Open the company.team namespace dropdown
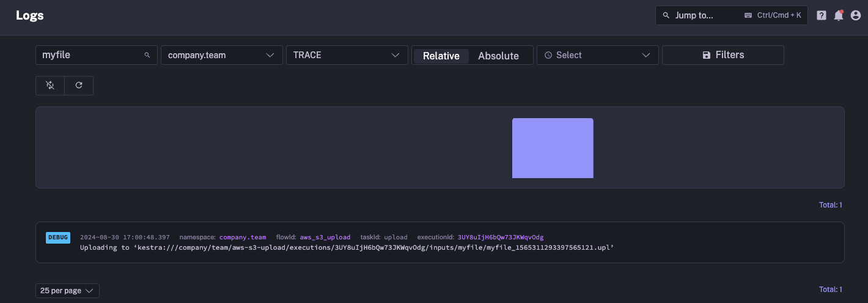This screenshot has height=303, width=868. [x=221, y=55]
